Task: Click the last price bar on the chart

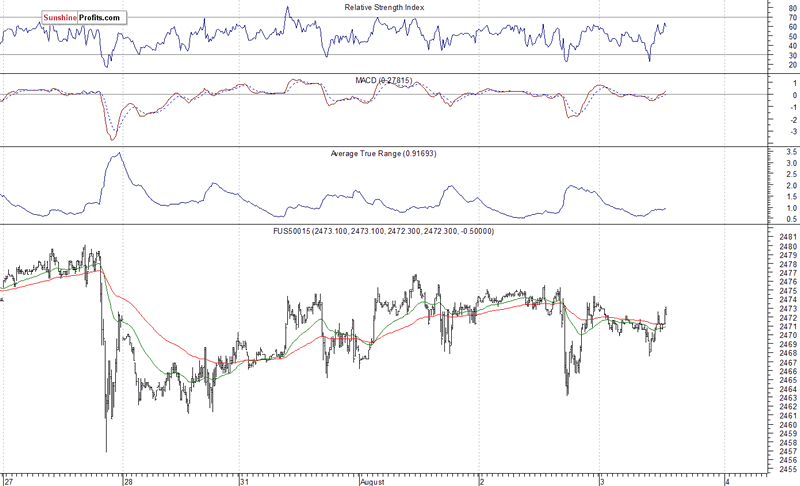Action: pos(665,312)
